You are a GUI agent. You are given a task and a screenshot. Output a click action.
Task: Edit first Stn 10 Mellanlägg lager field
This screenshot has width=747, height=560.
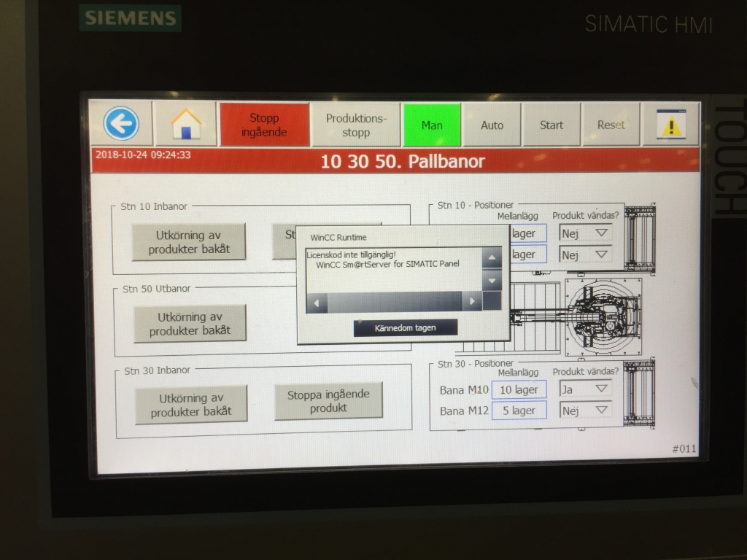[528, 233]
